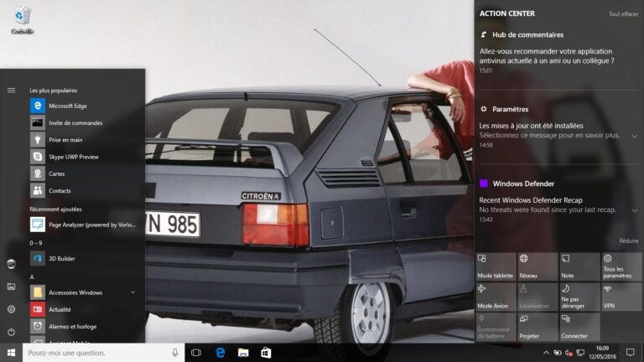Click the Corbeille recycle bin desktop icon
The height and width of the screenshot is (362, 644).
[x=23, y=19]
